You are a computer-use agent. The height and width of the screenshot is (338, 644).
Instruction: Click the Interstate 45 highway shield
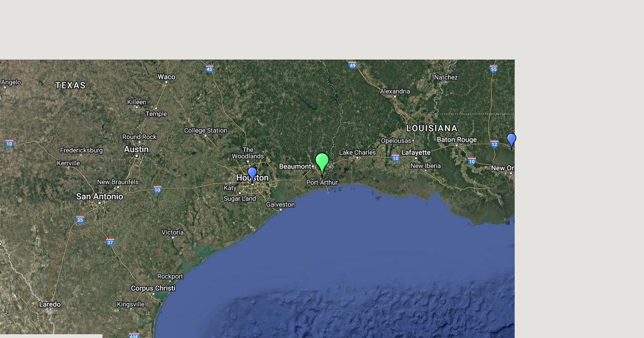coord(209,69)
